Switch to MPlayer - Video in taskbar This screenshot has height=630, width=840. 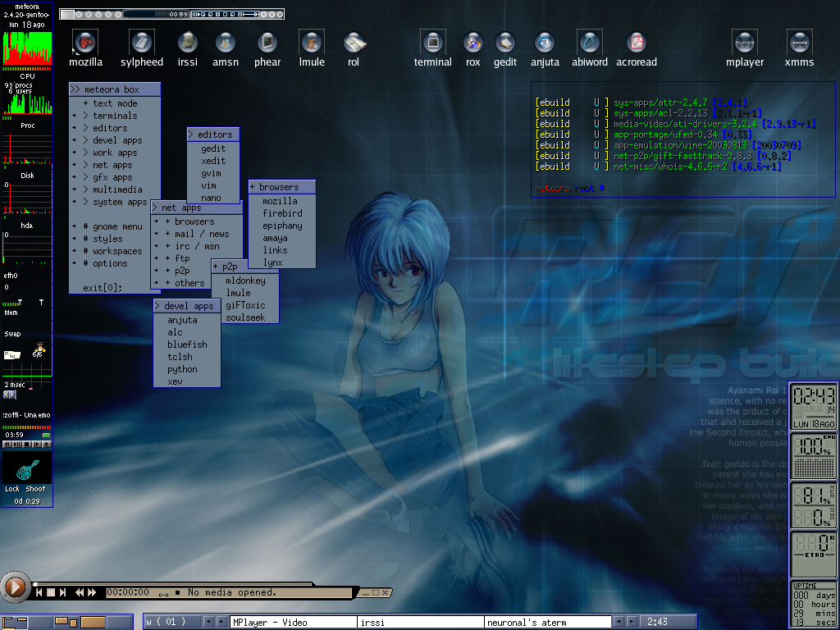tap(294, 622)
